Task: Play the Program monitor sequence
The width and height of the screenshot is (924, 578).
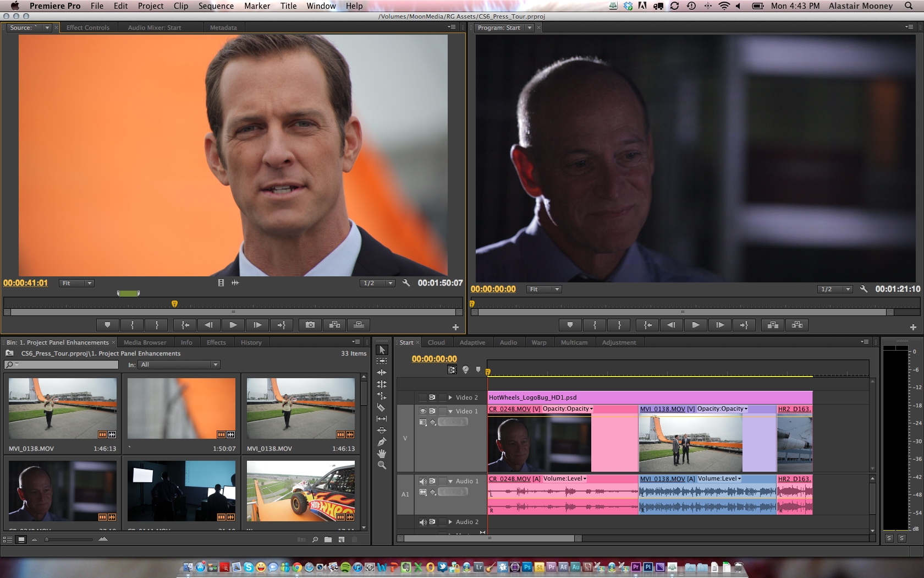Action: 695,325
